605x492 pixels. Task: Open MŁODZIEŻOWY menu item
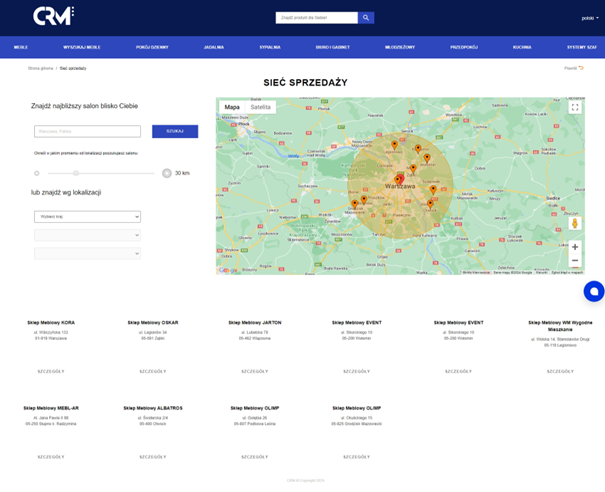pyautogui.click(x=400, y=47)
